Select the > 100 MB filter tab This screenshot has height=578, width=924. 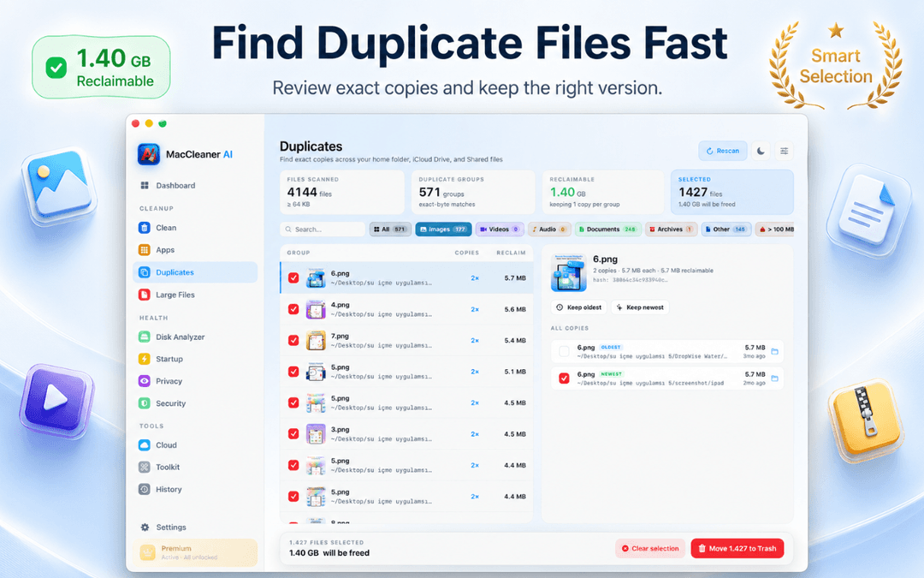pos(775,229)
